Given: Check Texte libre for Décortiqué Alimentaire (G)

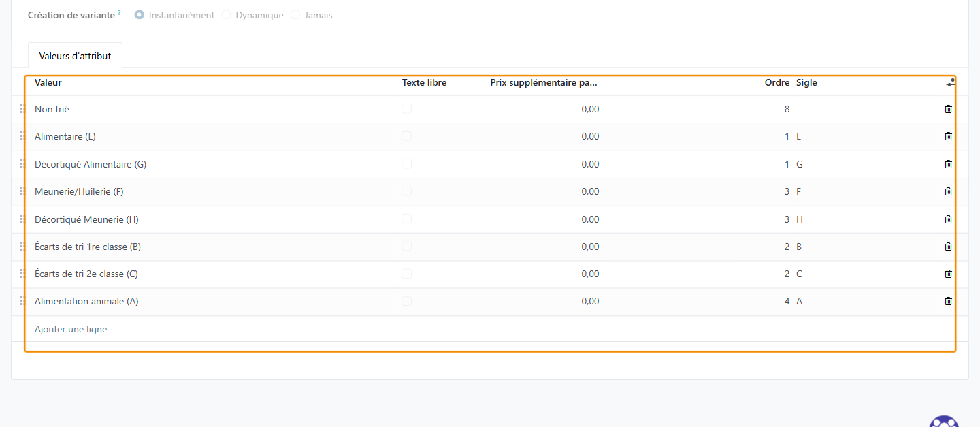Looking at the screenshot, I should click(x=406, y=163).
